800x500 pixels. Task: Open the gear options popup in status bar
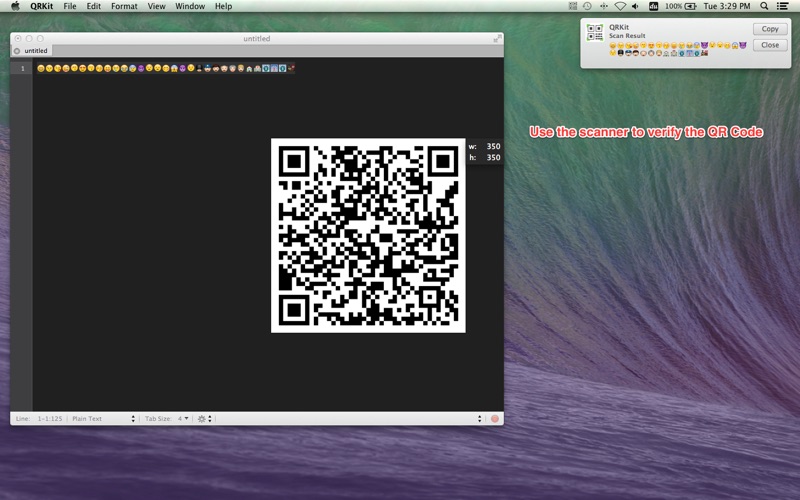pyautogui.click(x=205, y=418)
